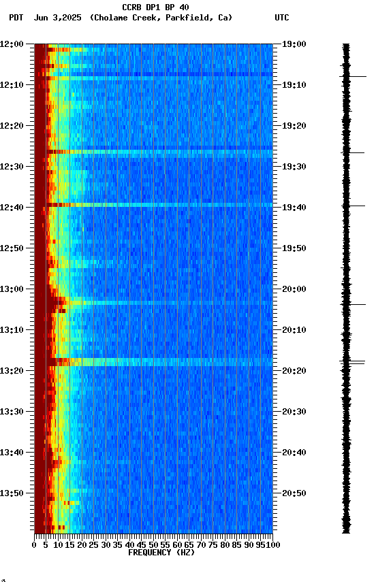Click the 13:20 PDT time label
This screenshot has height=588, width=376.
pyautogui.click(x=12, y=372)
